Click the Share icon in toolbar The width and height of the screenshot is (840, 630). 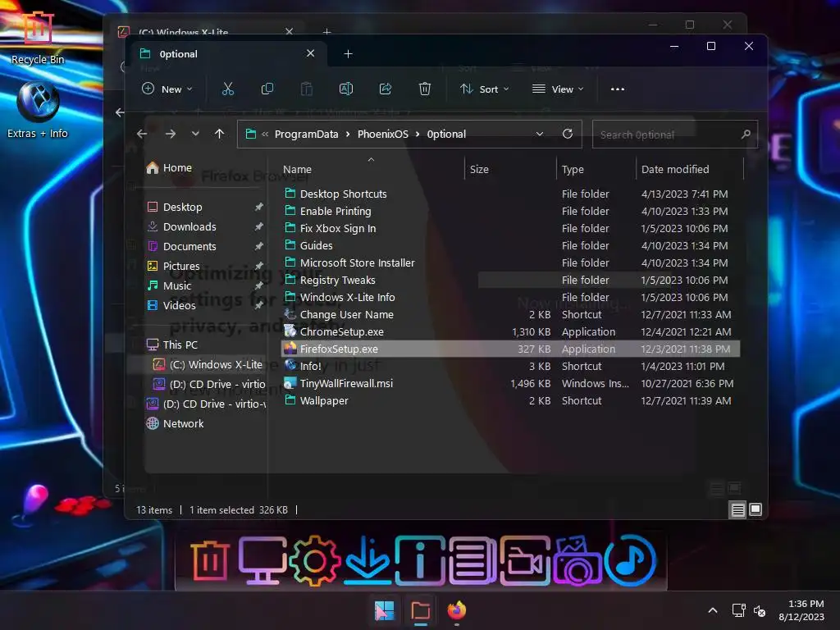[386, 89]
